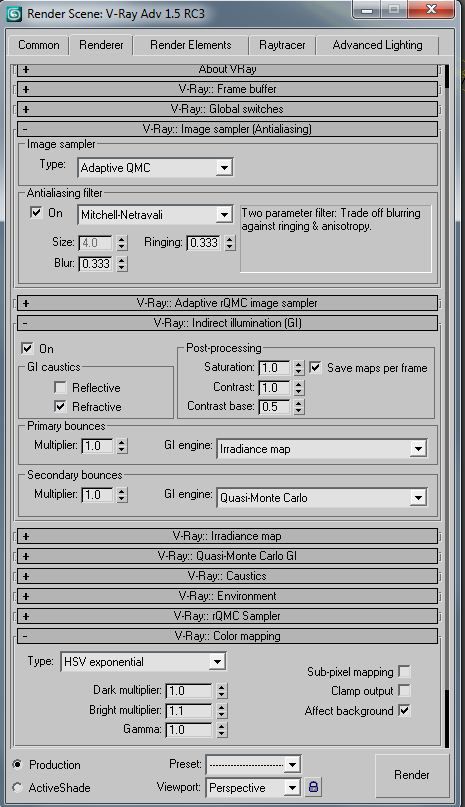The width and height of the screenshot is (465, 807).
Task: Expand the V-Ray Frame buffer rollout
Action: [x=227, y=89]
